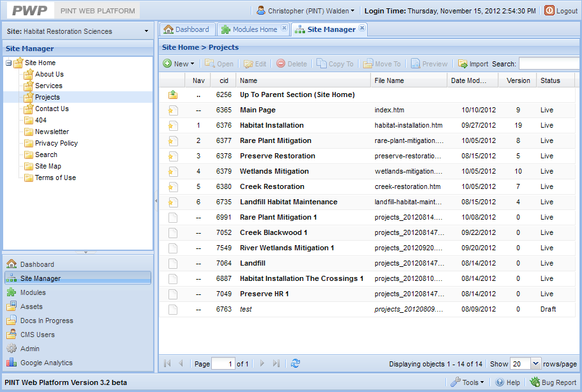Click the Logout link

tap(567, 11)
